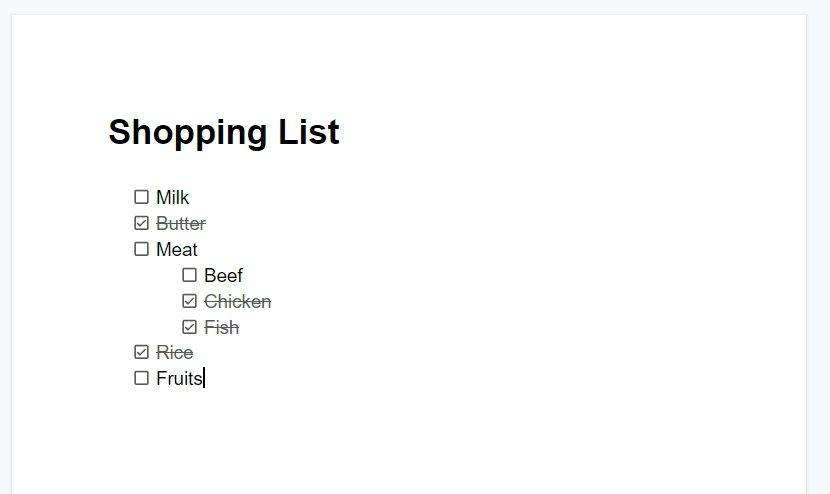The width and height of the screenshot is (830, 494).
Task: Uncheck the Rice checkbox
Action: pyautogui.click(x=141, y=352)
